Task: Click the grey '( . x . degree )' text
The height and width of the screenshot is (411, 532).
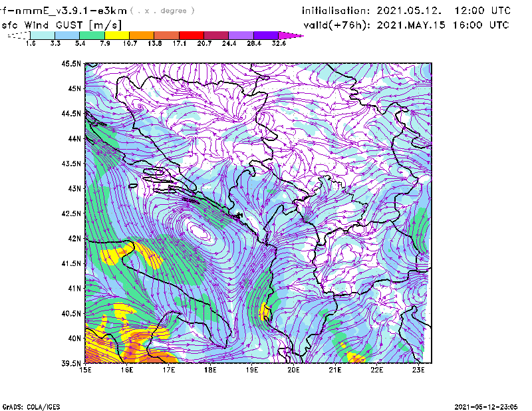Action: pyautogui.click(x=162, y=11)
